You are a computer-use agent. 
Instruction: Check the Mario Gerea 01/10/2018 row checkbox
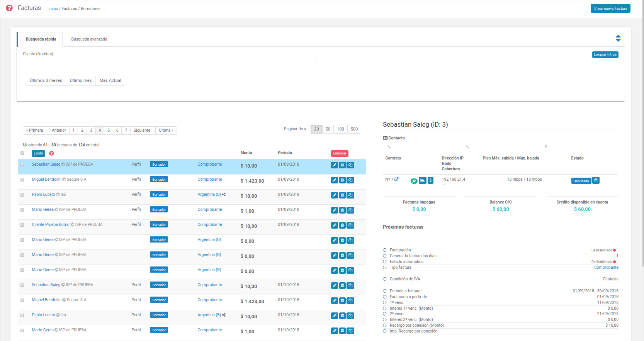tap(22, 330)
